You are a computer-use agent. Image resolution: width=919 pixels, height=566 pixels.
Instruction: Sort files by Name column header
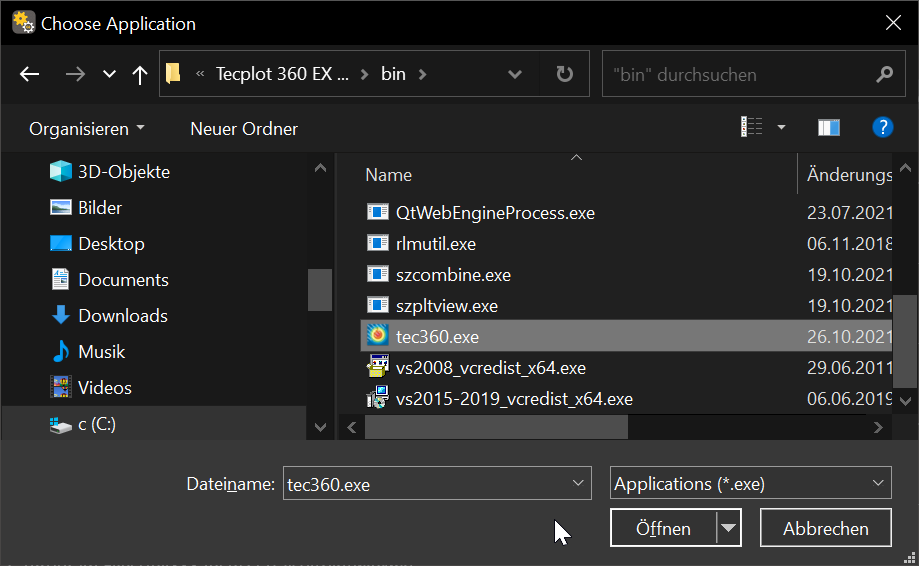point(388,175)
